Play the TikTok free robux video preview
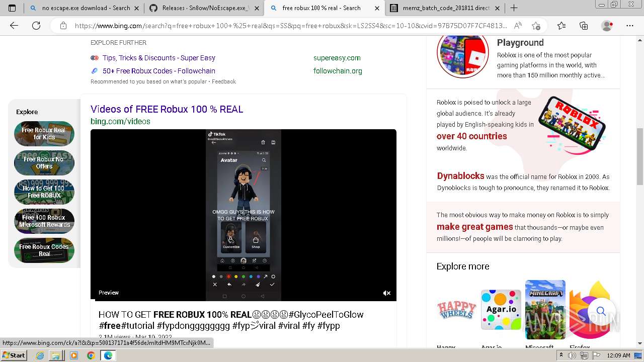644x362 pixels. tap(244, 215)
